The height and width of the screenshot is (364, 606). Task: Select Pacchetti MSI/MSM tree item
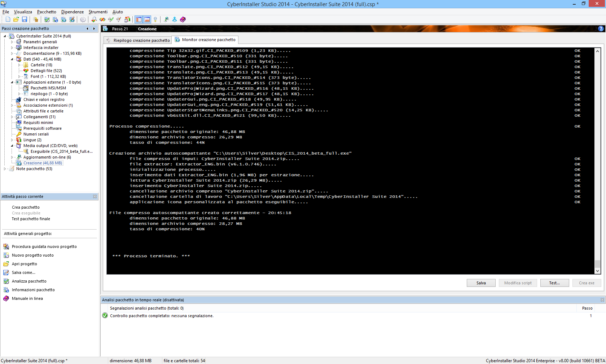coord(48,88)
